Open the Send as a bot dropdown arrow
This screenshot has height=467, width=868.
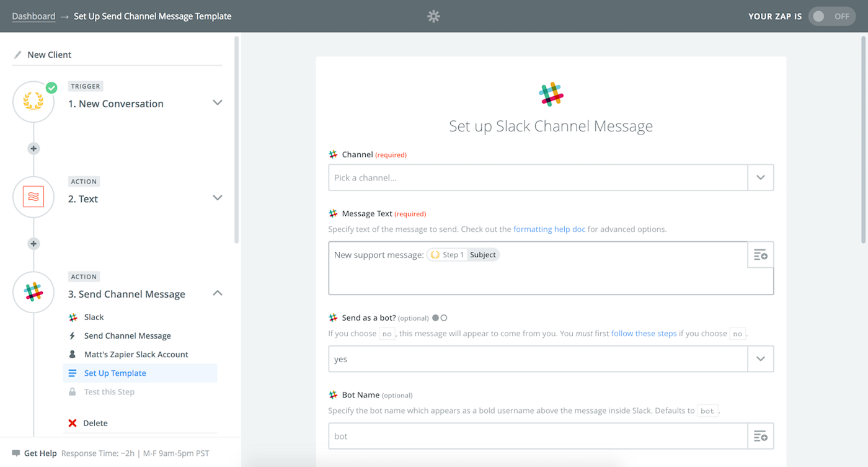coord(761,359)
